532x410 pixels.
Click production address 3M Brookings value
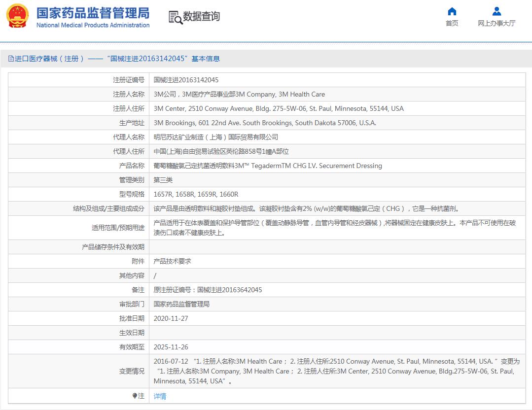point(265,123)
